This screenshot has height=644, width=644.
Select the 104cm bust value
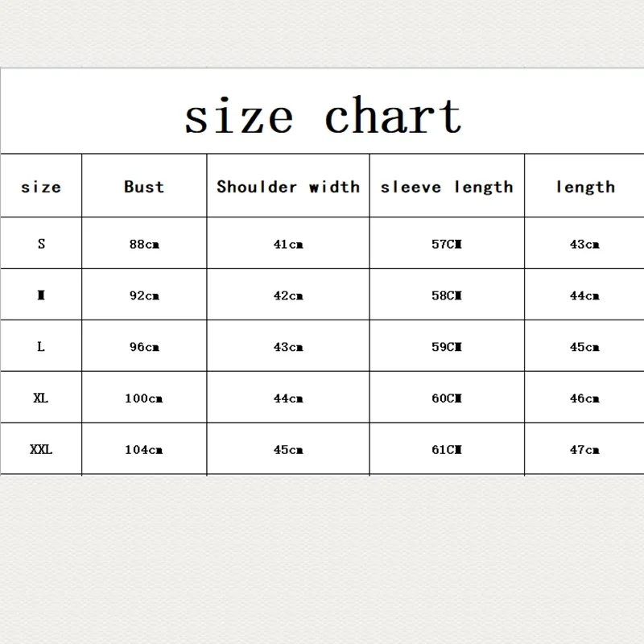144,449
